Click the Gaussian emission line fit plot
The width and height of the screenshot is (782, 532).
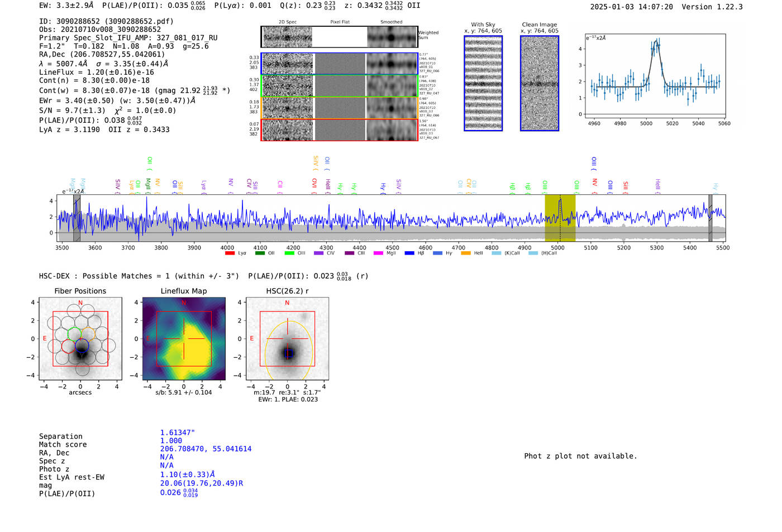655,76
